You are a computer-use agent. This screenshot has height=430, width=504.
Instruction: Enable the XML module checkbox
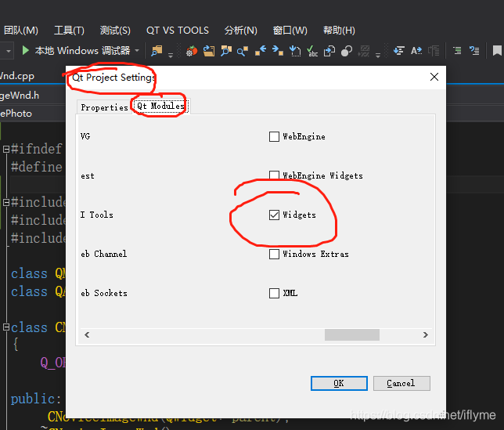coord(274,293)
